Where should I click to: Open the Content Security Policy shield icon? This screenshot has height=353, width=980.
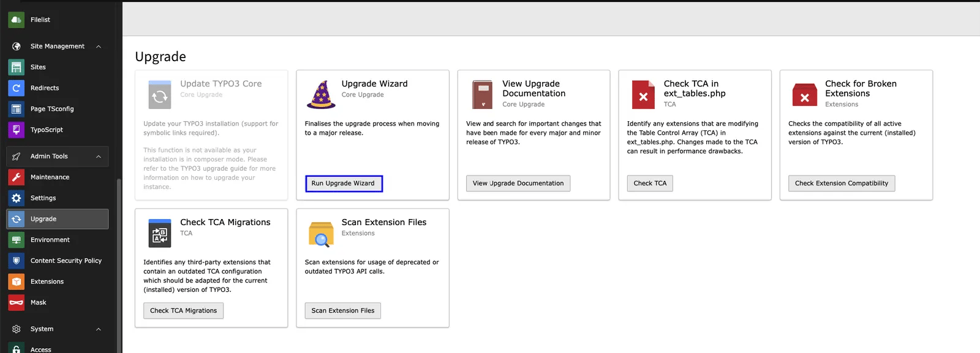(17, 261)
